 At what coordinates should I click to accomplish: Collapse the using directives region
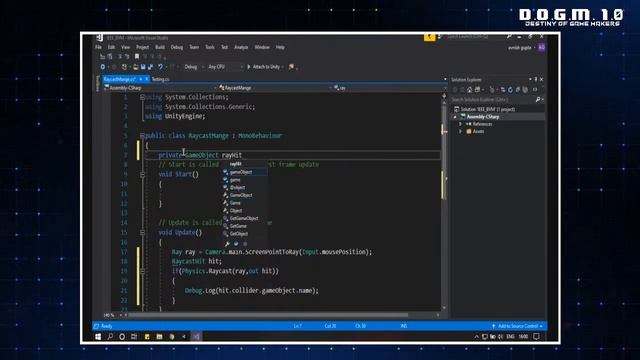(x=142, y=97)
